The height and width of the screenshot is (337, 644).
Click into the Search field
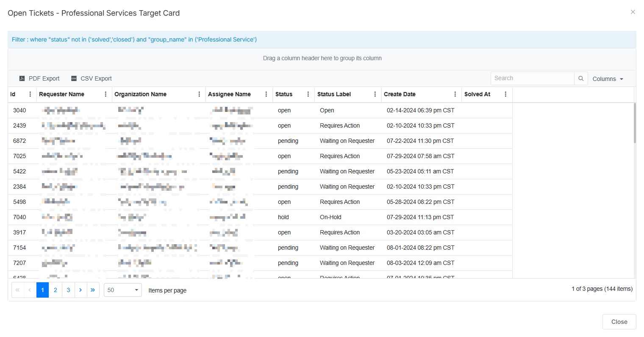tap(532, 78)
